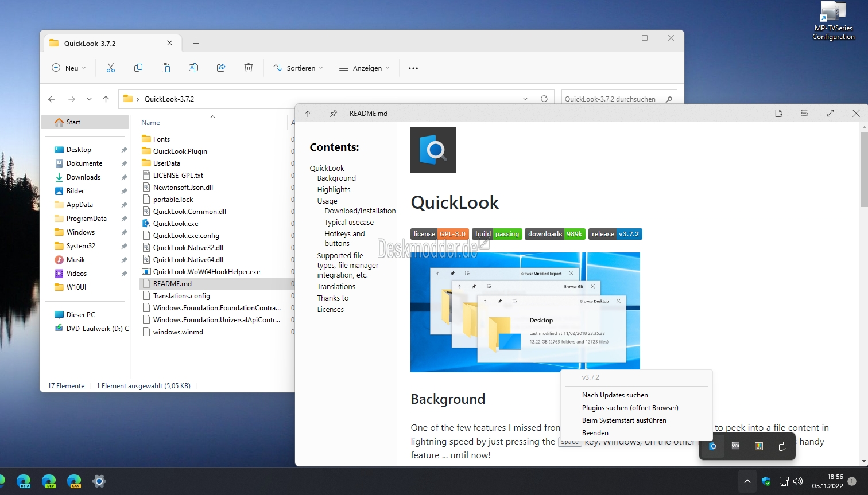Open Edge Dev from the taskbar
This screenshot has width=868, height=495.
(49, 481)
